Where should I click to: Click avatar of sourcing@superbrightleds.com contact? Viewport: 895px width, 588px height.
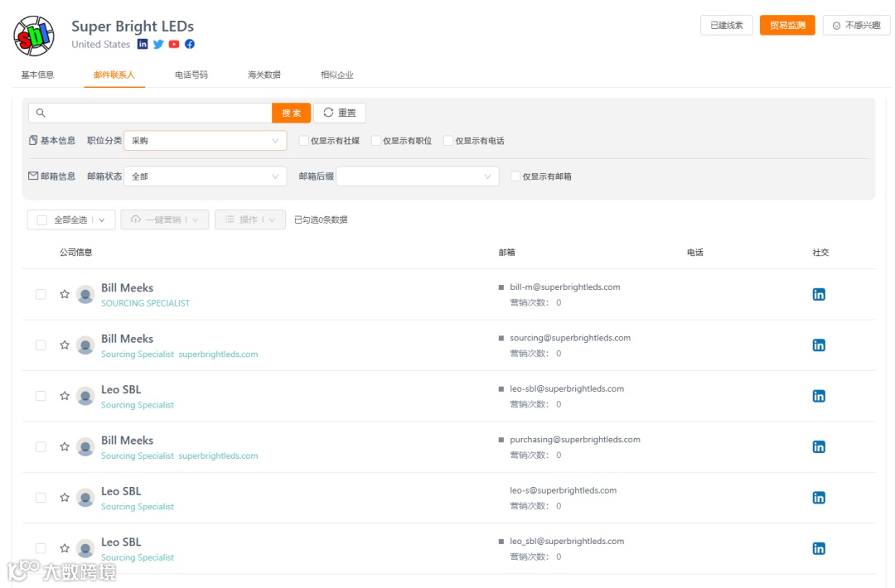pos(85,345)
